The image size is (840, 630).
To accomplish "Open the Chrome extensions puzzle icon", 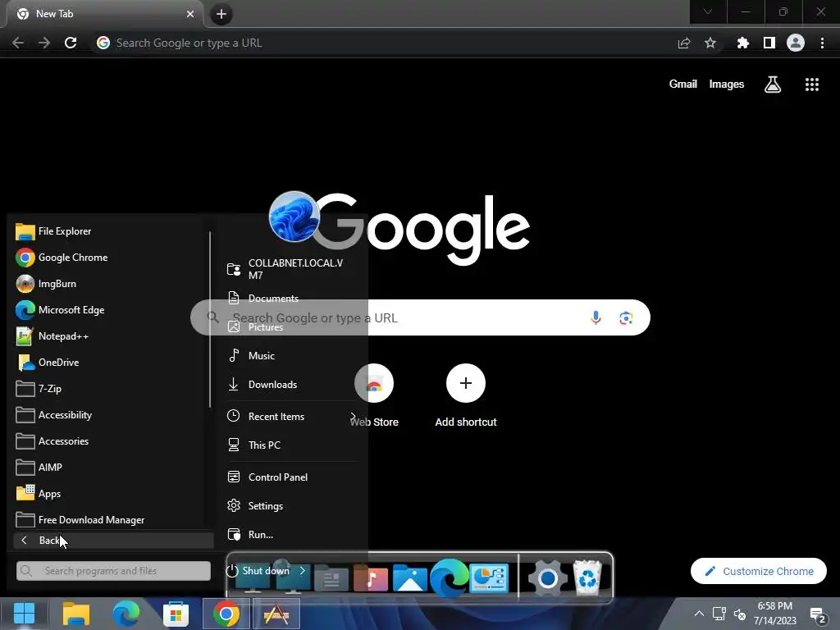I will click(742, 43).
